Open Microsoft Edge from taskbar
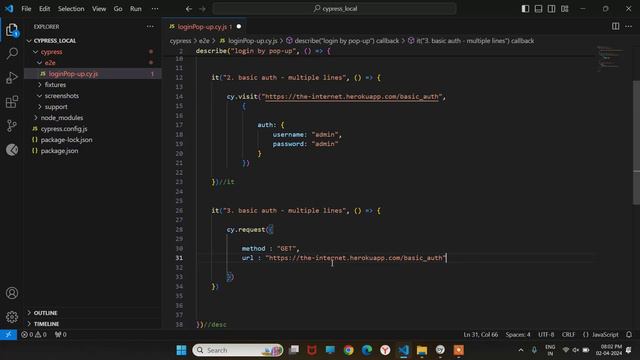The width and height of the screenshot is (640, 360). (367, 350)
